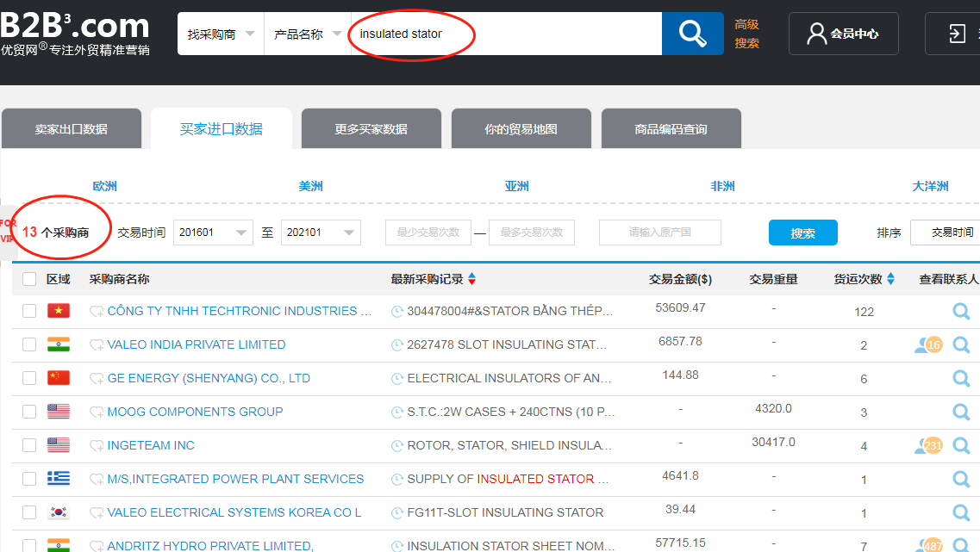The image size is (980, 552).
Task: Filter by the 非洲 region
Action: (722, 186)
